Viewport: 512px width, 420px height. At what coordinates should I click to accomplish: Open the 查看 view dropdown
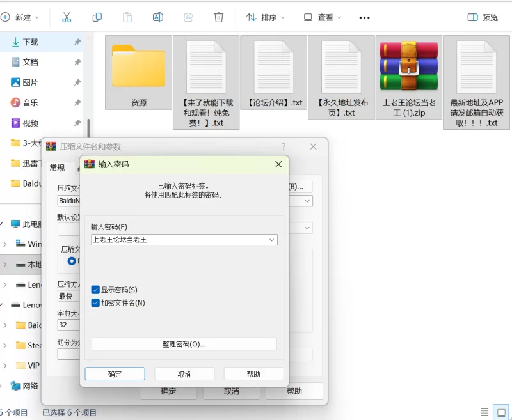coord(323,17)
